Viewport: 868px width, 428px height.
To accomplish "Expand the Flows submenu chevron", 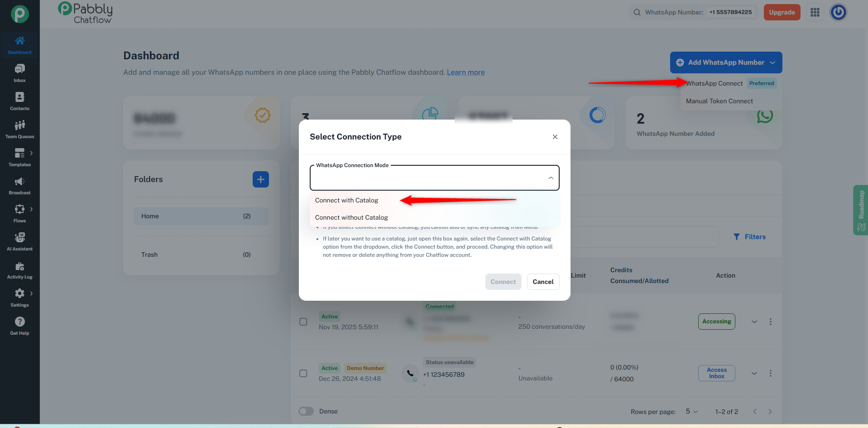I will pos(31,209).
